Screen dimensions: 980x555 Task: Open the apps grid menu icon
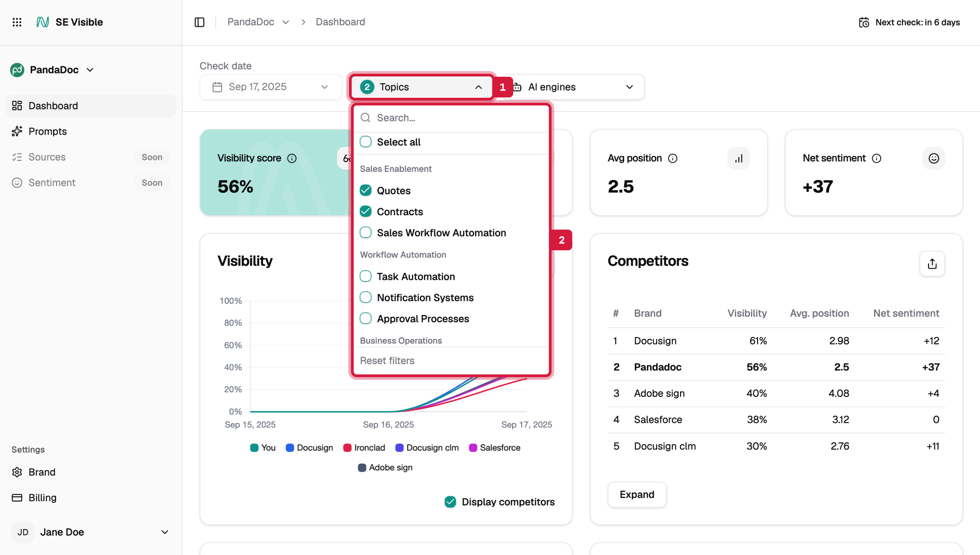[x=17, y=22]
